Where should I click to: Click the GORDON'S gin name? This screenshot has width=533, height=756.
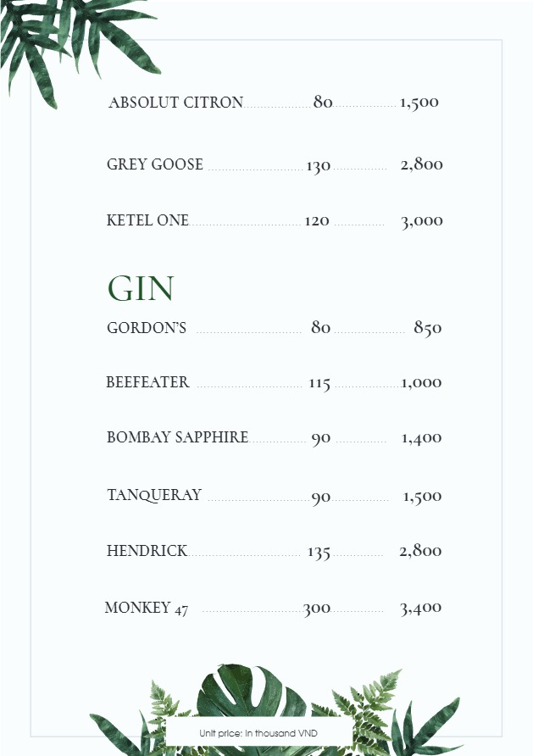click(x=147, y=328)
